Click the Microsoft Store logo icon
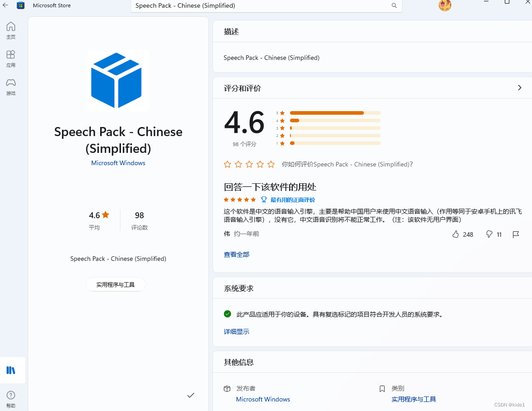The height and width of the screenshot is (411, 532). [x=21, y=5]
